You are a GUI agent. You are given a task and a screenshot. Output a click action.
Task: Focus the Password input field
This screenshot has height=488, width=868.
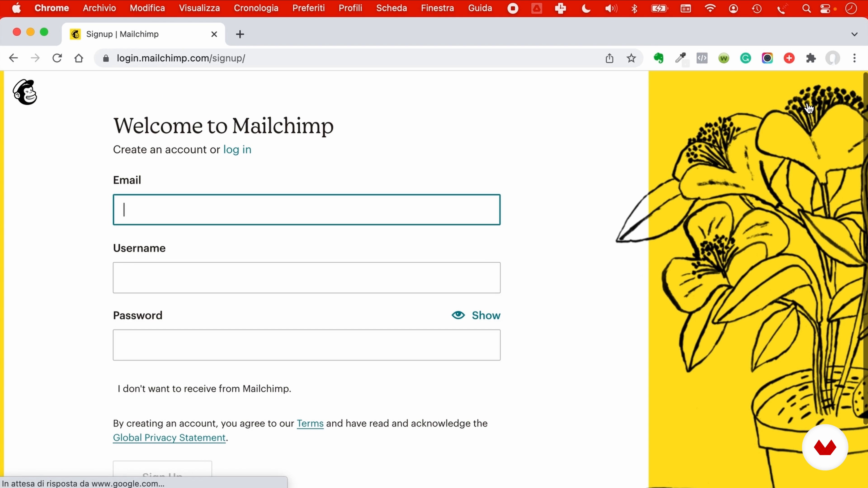307,345
